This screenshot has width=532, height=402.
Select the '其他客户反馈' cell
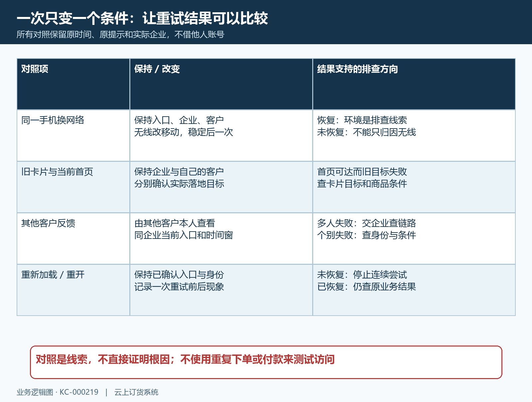click(73, 239)
